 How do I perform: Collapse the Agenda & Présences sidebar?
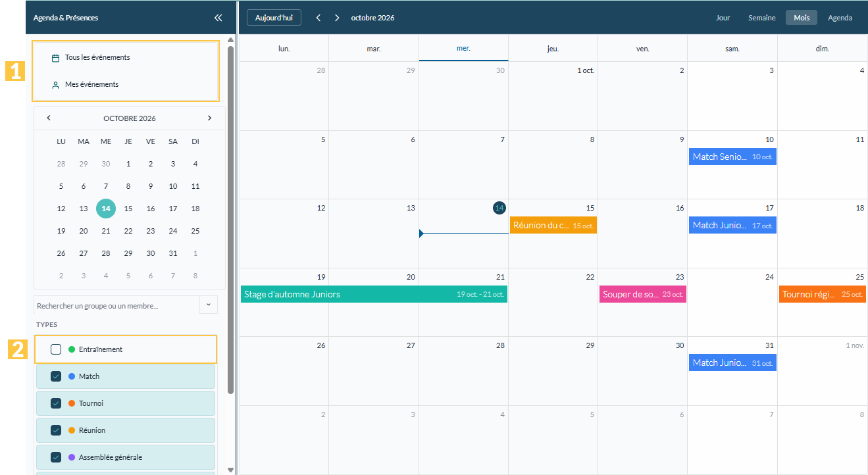coord(218,18)
